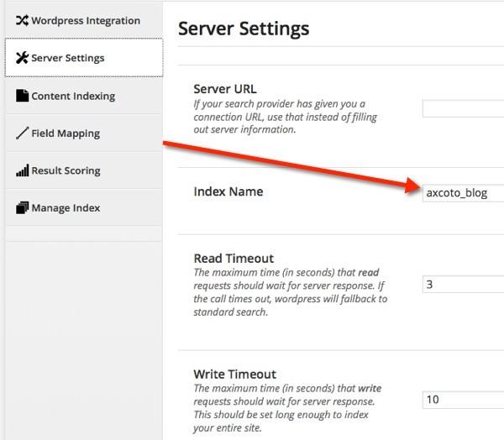Click the Read Timeout description text

click(291, 292)
